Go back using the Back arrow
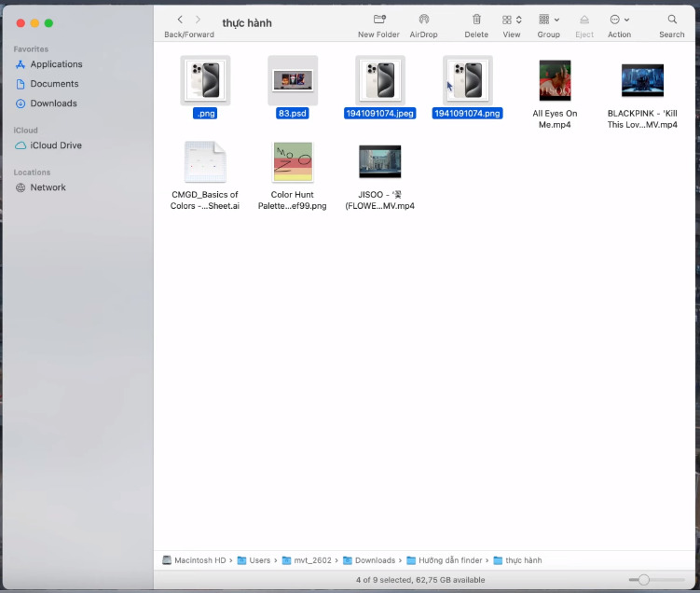Screen dimensions: 700x593 (x=180, y=20)
